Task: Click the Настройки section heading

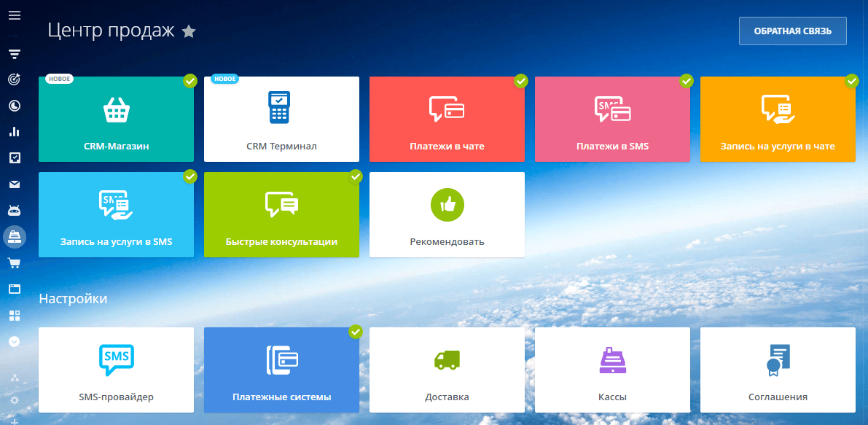Action: 73,299
